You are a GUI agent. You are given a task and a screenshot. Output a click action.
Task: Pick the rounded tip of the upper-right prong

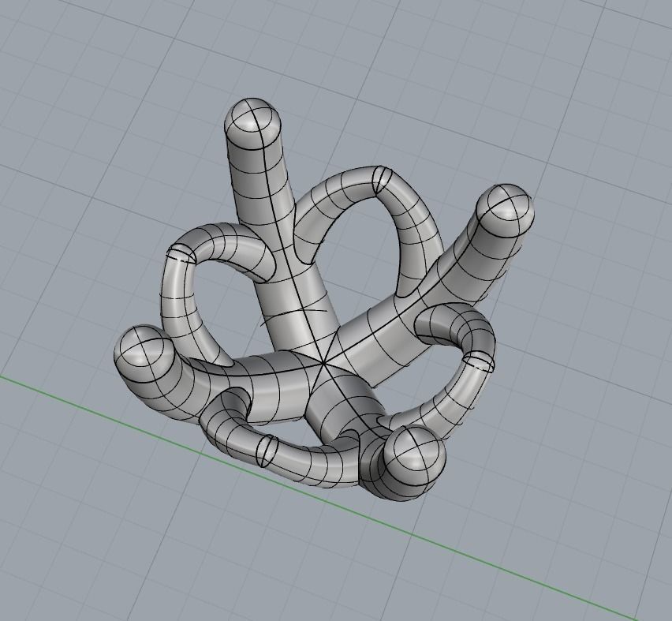coord(505,211)
